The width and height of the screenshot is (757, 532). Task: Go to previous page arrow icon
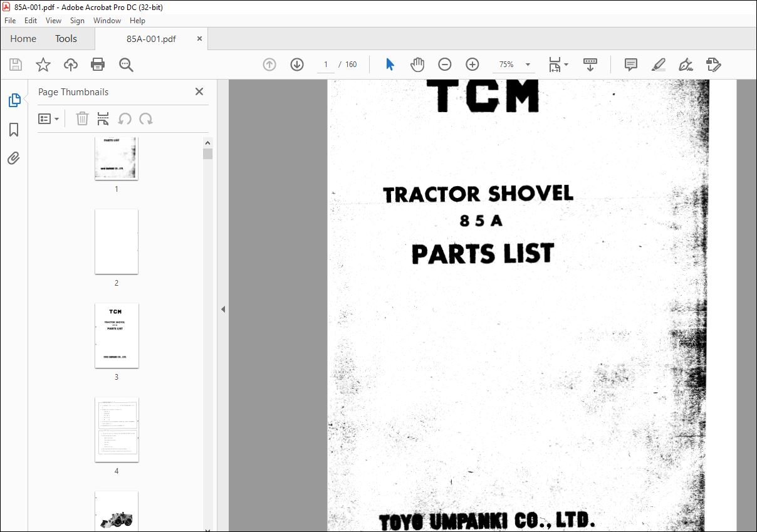[269, 65]
